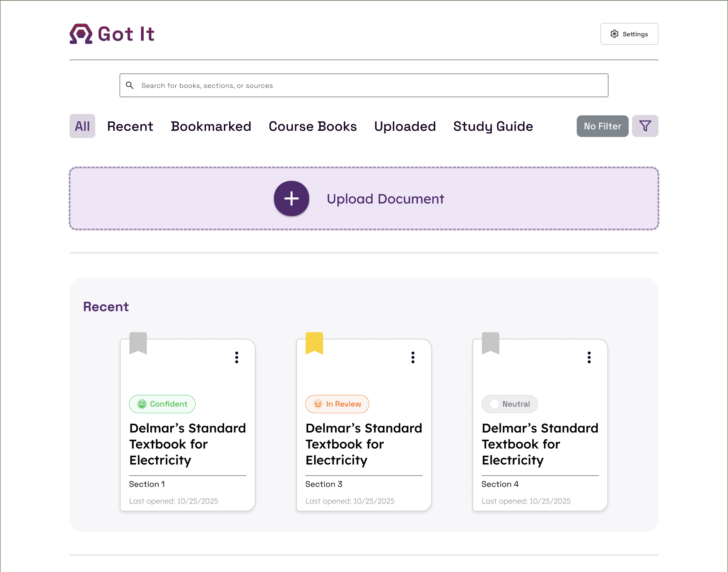Open three-dot menu on Section 3 card
This screenshot has width=728, height=572.
(413, 357)
